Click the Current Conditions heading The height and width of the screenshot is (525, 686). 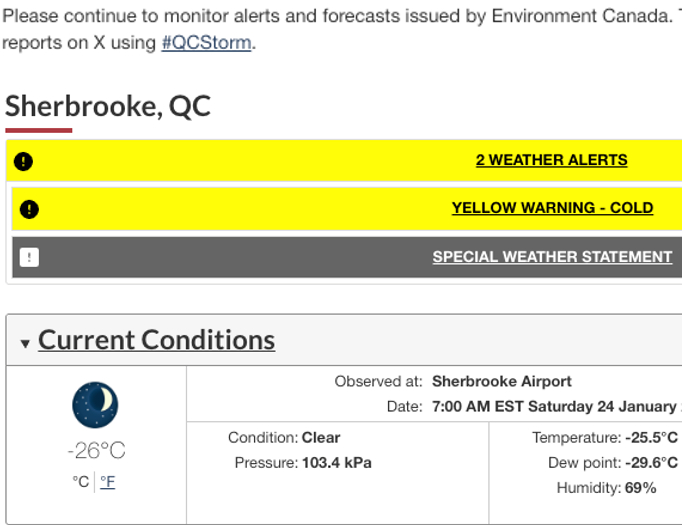point(156,340)
